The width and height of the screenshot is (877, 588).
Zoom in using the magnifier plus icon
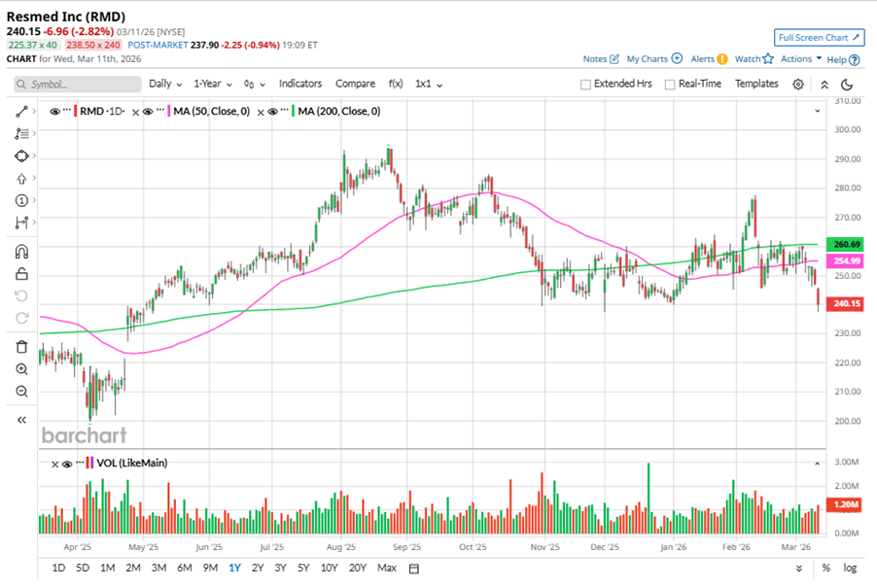click(x=21, y=369)
